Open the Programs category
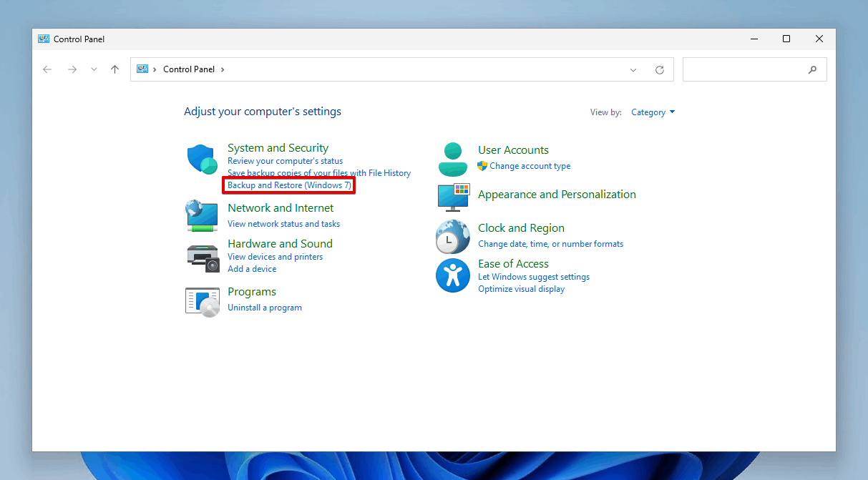 click(x=252, y=292)
